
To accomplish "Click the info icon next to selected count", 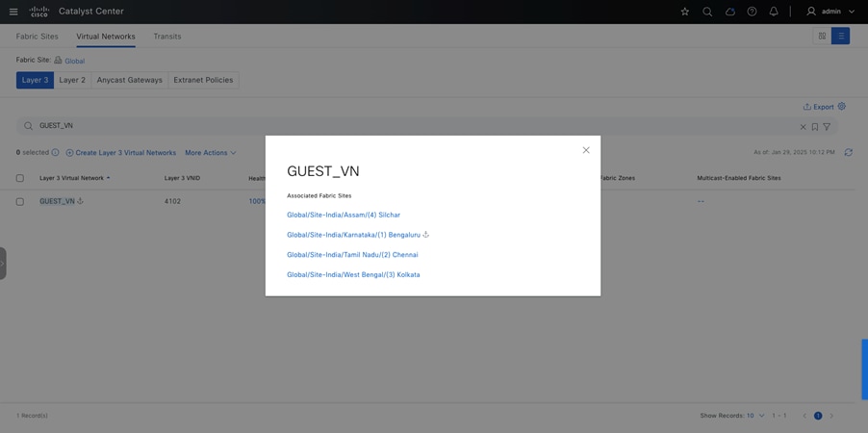I will pyautogui.click(x=56, y=152).
